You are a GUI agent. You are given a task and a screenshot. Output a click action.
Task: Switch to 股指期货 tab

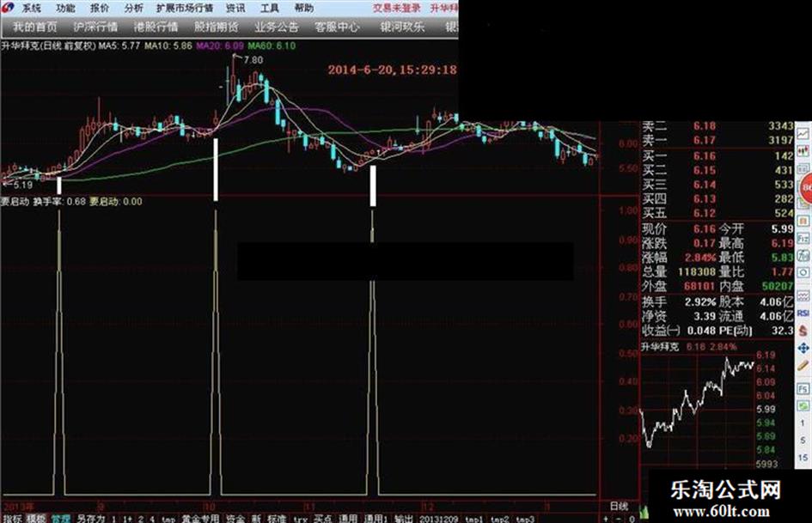click(217, 27)
